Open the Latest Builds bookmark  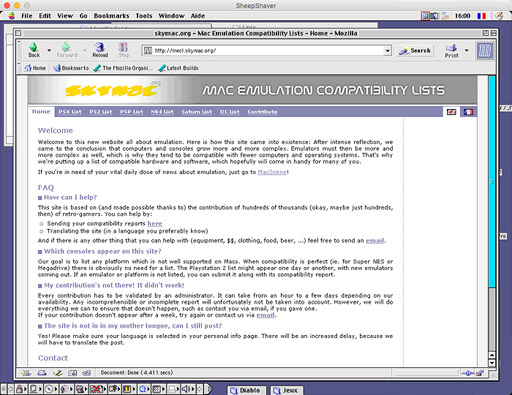point(178,68)
